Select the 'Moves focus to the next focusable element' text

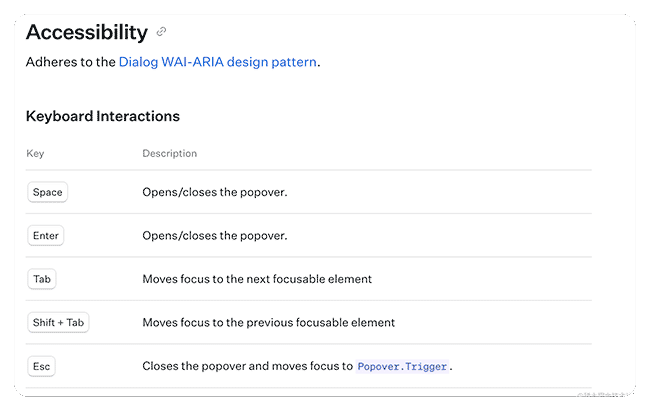coord(257,279)
